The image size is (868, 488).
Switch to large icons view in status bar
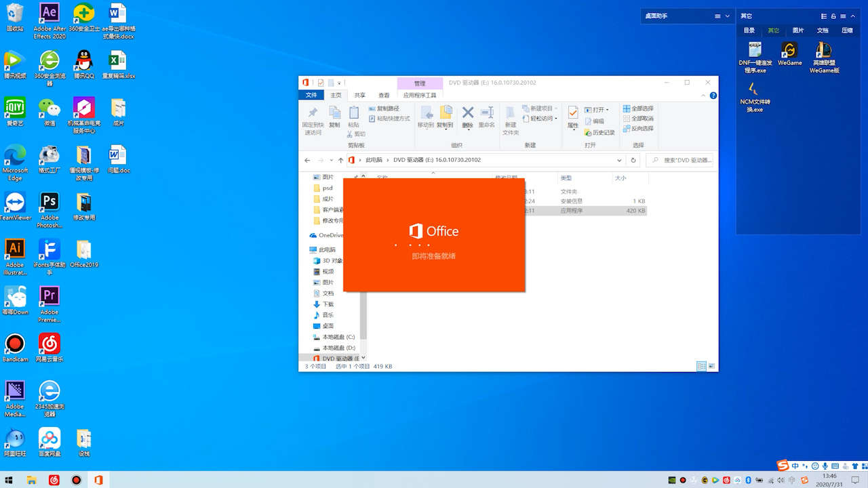[x=711, y=366]
